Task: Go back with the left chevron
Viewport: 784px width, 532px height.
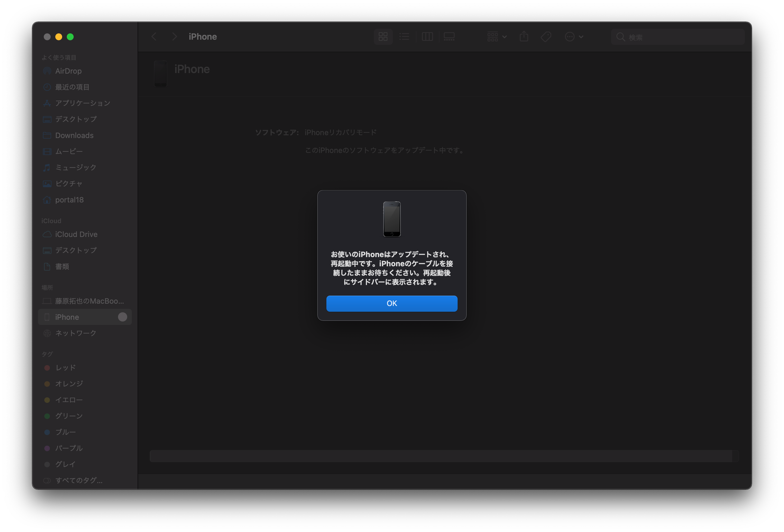Action: tap(154, 37)
